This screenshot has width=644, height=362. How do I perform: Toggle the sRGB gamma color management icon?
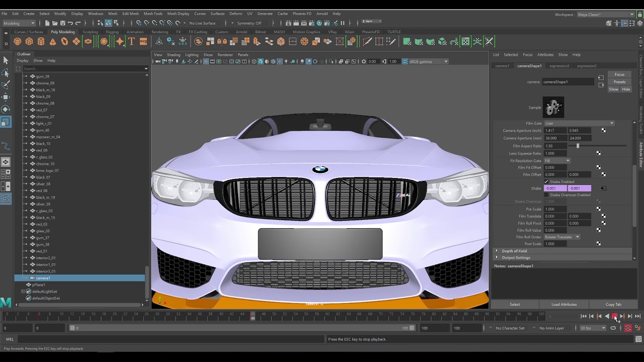click(x=405, y=61)
